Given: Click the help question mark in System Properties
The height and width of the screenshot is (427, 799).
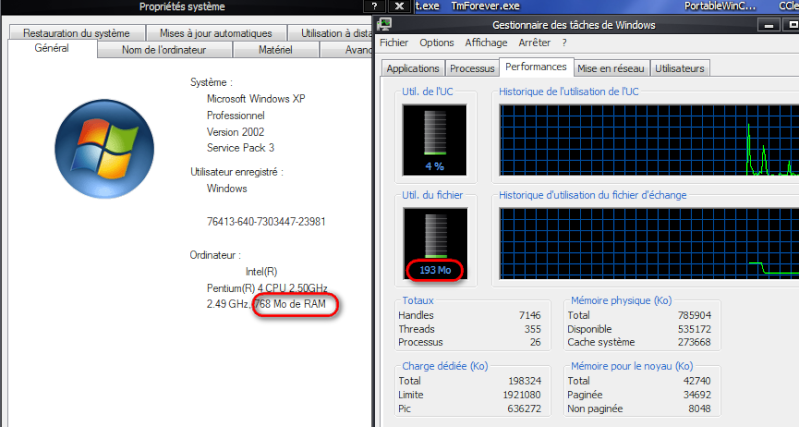Looking at the screenshot, I should click(x=375, y=6).
